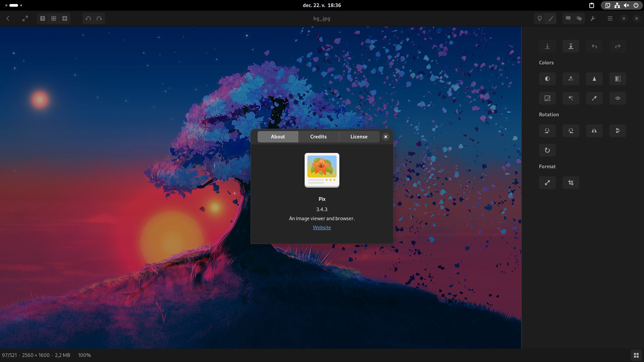The image size is (644, 362).
Task: Click the version 3.4.3 text
Action: [x=322, y=209]
